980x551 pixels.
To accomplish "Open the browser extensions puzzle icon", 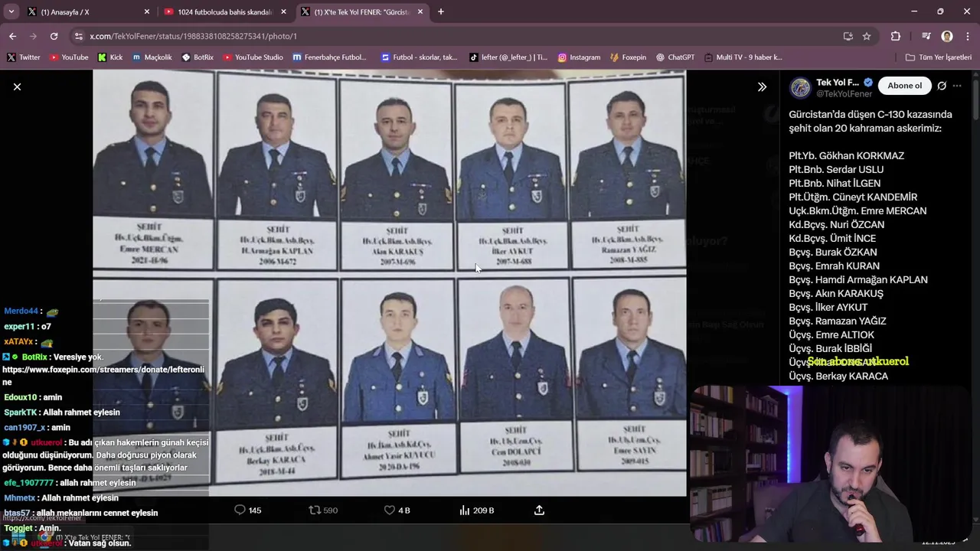I will [895, 36].
